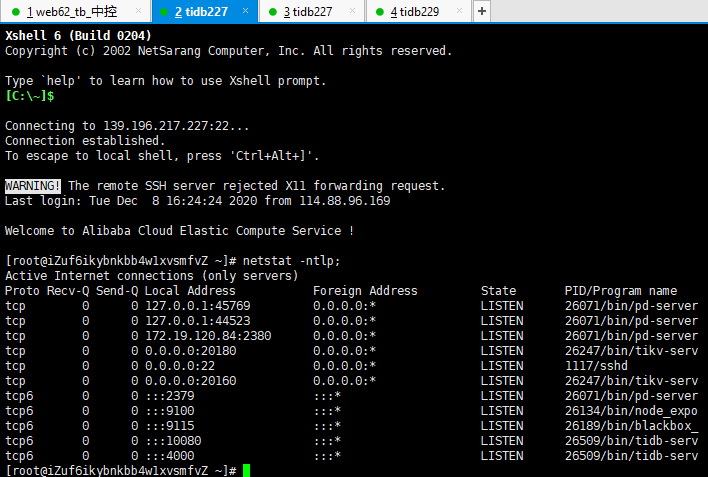Click the green cursor at the prompt

[x=246, y=470]
